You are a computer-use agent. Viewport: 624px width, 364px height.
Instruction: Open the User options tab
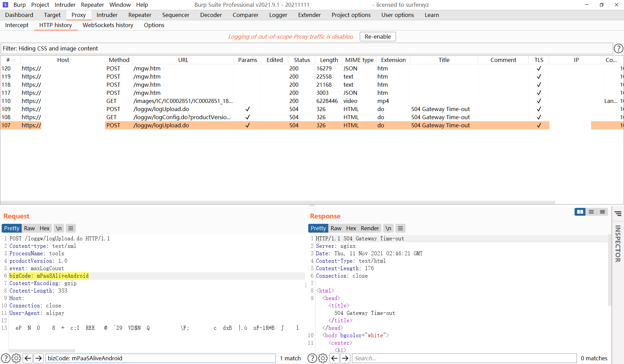398,15
